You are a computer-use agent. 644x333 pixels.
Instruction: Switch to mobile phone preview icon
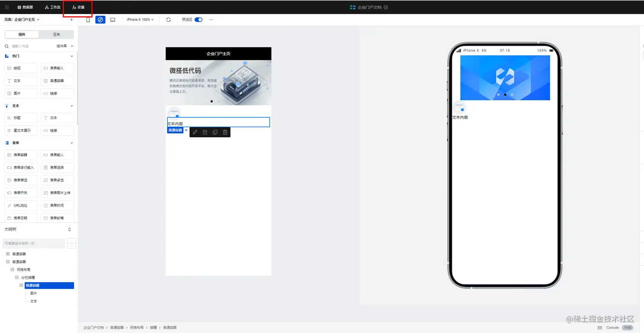(88, 20)
